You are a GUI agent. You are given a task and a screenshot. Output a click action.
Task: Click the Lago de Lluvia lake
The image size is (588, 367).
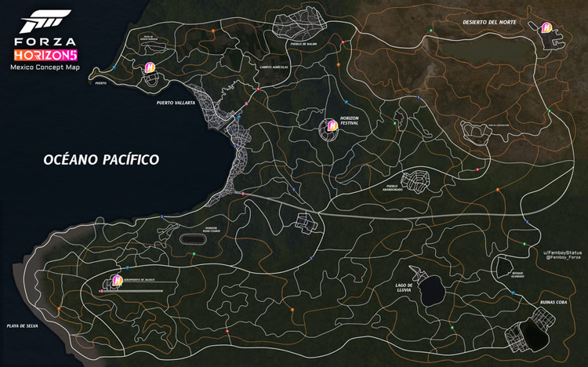pos(431,289)
